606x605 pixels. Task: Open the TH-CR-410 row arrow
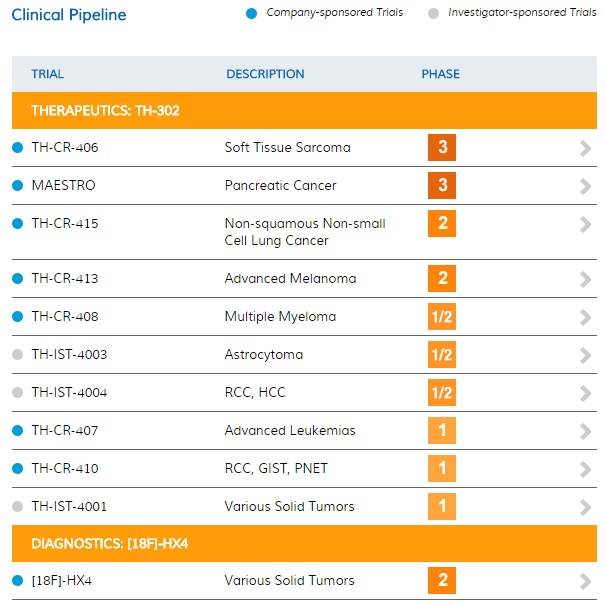coord(585,469)
